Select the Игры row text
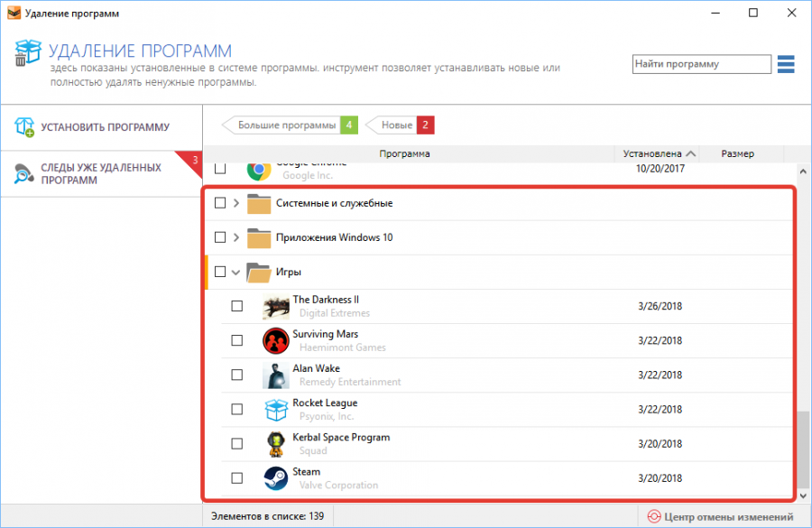The height and width of the screenshot is (528, 812). click(x=289, y=272)
